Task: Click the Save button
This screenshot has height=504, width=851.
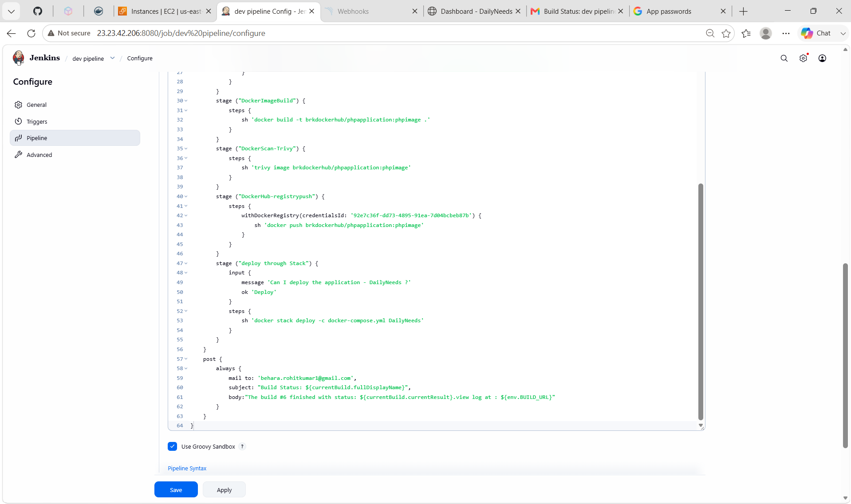Action: pyautogui.click(x=176, y=489)
